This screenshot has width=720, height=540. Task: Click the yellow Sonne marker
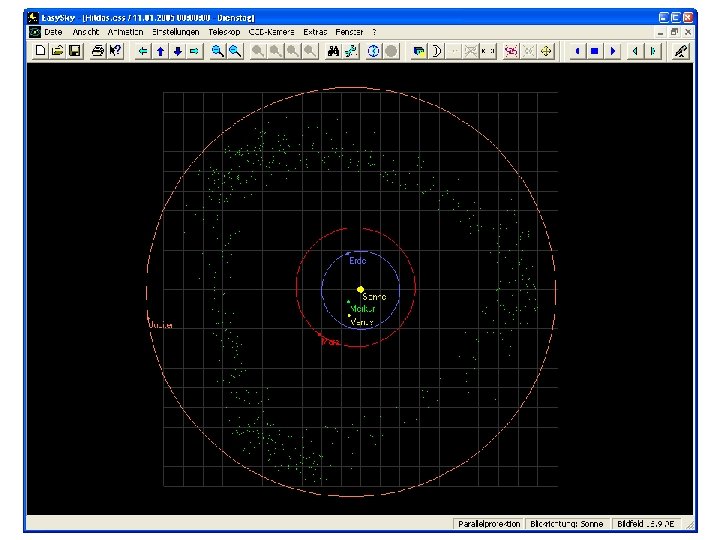[361, 289]
